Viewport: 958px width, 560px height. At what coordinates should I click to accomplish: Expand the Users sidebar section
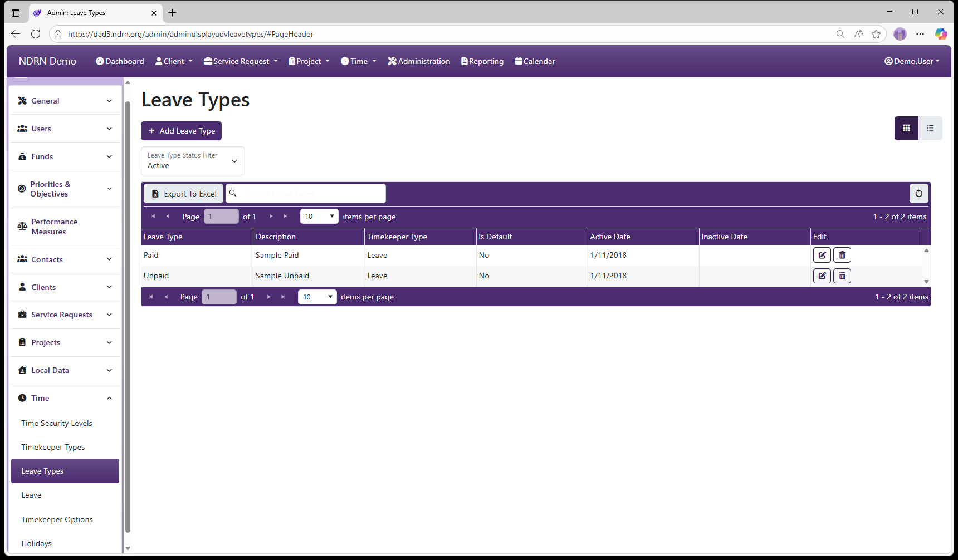(65, 129)
